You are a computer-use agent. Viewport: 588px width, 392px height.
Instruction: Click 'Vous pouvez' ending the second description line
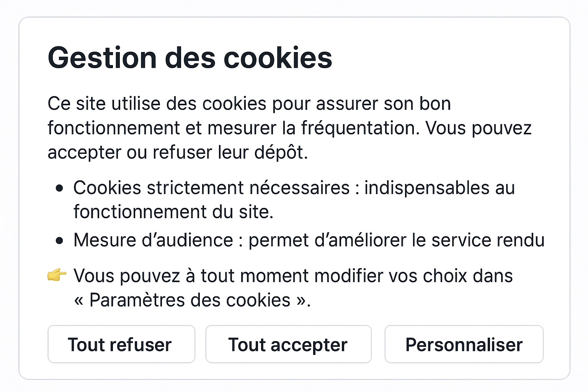(479, 128)
